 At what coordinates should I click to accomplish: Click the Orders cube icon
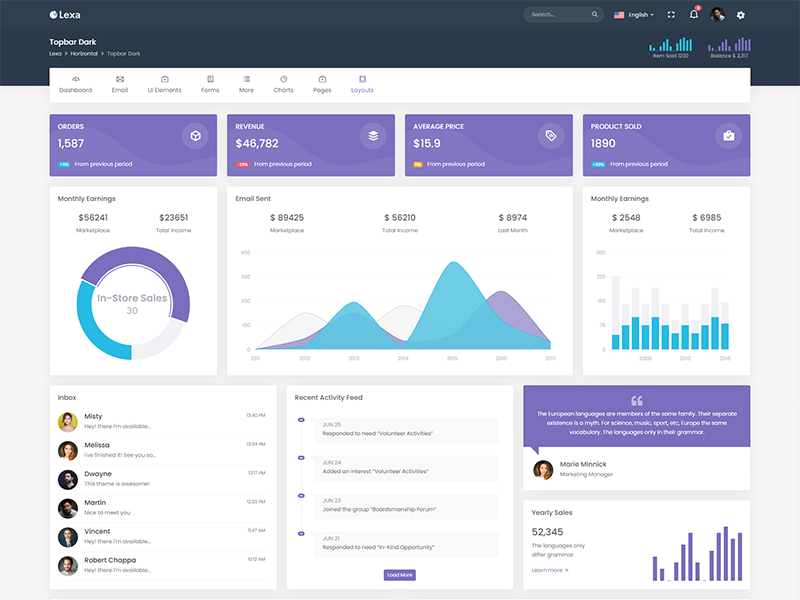click(195, 136)
